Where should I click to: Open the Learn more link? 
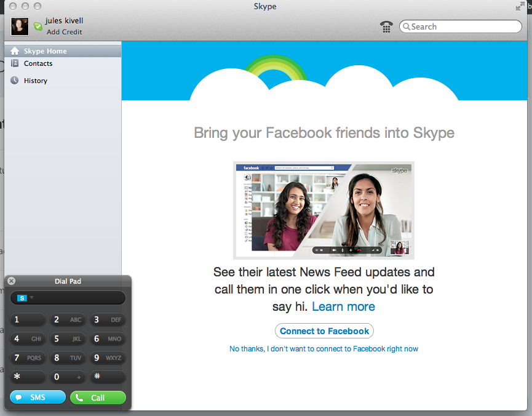[343, 306]
